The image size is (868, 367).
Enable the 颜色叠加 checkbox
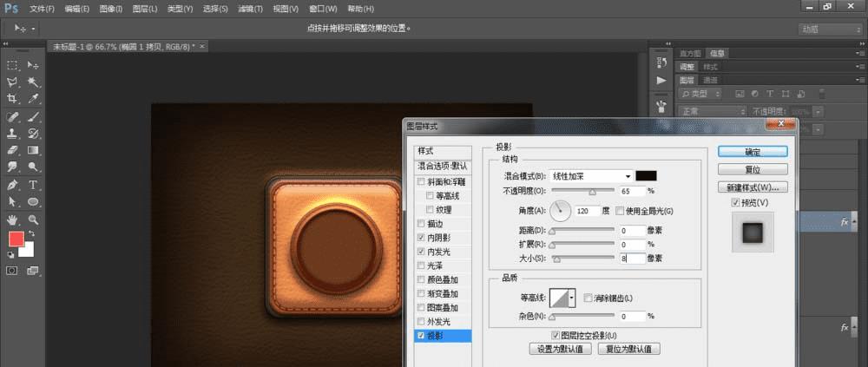(x=421, y=279)
